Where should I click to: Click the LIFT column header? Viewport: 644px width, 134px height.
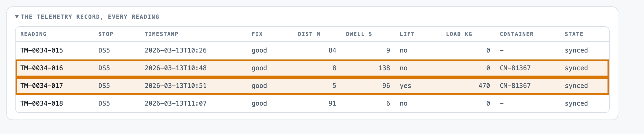(407, 34)
